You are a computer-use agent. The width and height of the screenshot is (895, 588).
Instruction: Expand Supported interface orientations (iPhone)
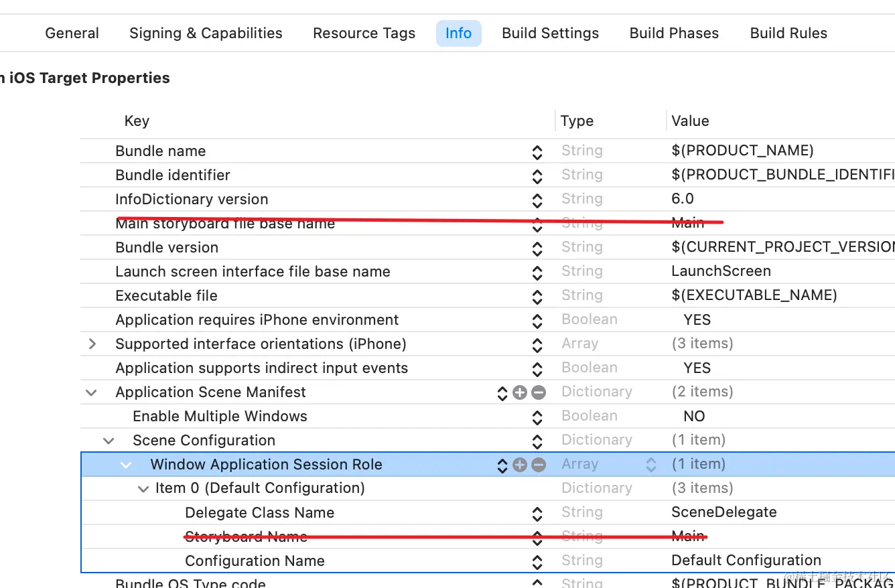pyautogui.click(x=92, y=344)
